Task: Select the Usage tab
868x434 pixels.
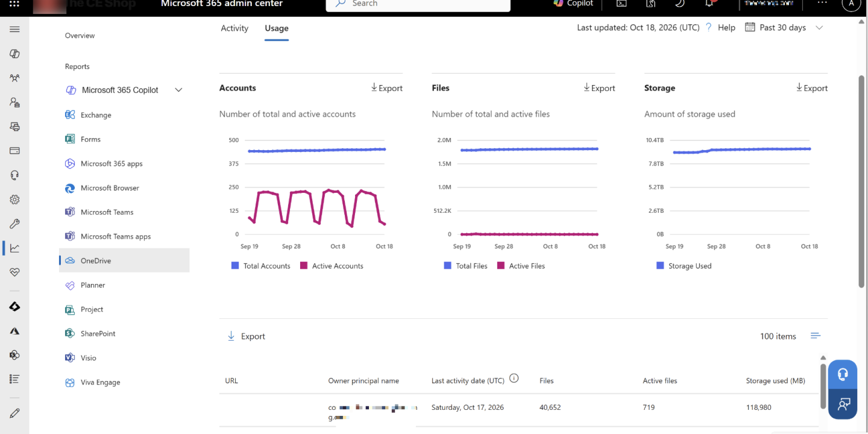Action: coord(277,28)
